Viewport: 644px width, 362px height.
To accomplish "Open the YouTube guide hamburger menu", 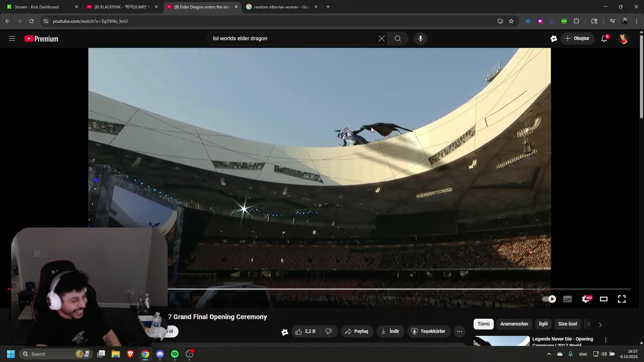I will 12,39.
